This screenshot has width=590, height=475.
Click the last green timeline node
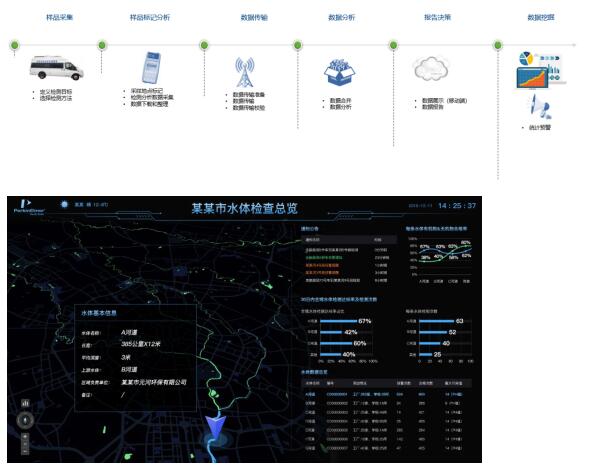pyautogui.click(x=498, y=45)
